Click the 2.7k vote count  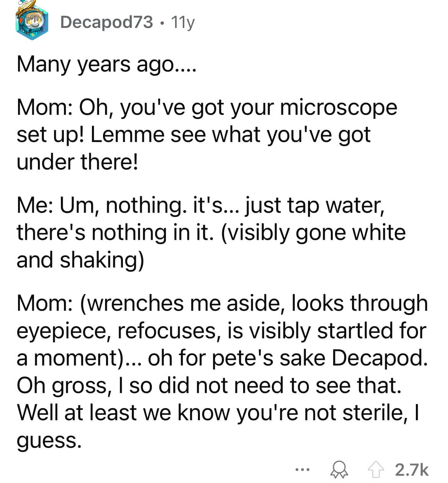tap(411, 469)
